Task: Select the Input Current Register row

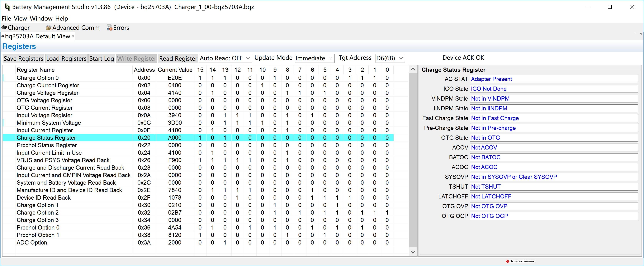Action: point(198,130)
